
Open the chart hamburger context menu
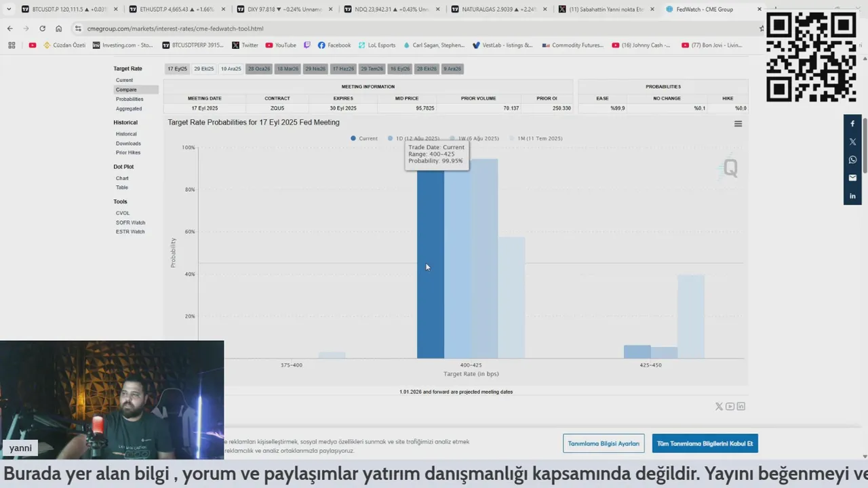click(738, 123)
